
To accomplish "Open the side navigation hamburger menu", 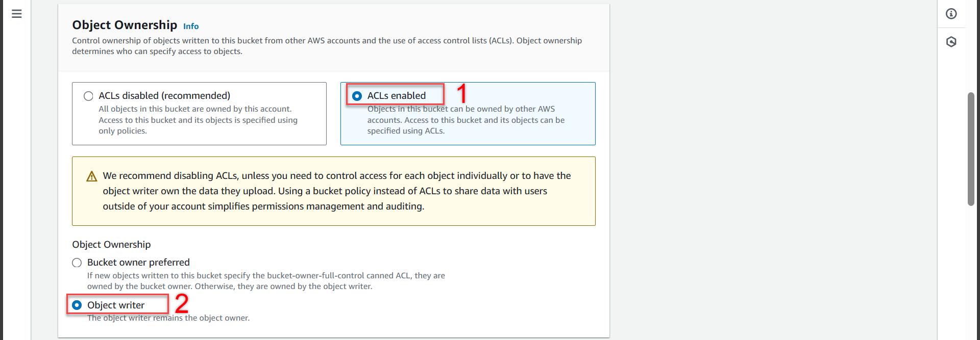I will (x=17, y=14).
